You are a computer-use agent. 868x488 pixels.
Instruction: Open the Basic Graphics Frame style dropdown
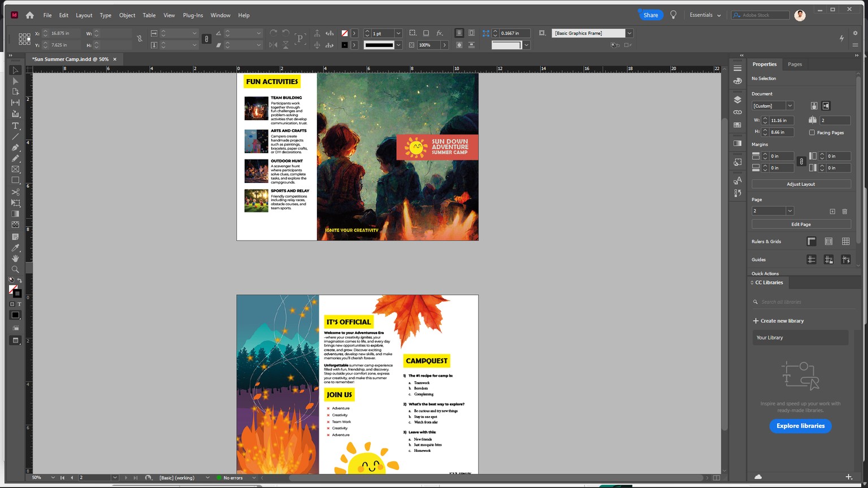coord(629,33)
